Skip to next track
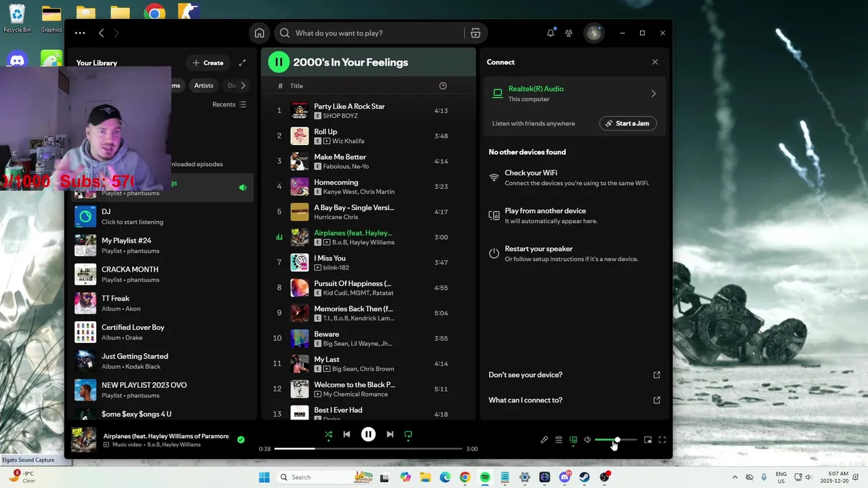This screenshot has height=488, width=868. tap(390, 434)
